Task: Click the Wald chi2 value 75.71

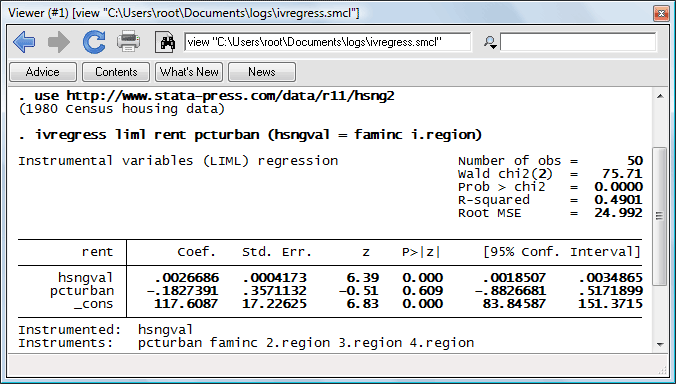Action: coord(622,174)
